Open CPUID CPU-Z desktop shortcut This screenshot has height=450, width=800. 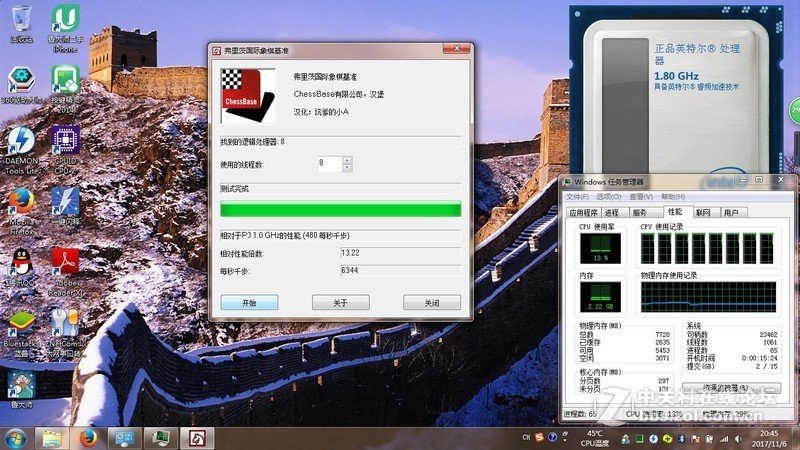[65, 151]
